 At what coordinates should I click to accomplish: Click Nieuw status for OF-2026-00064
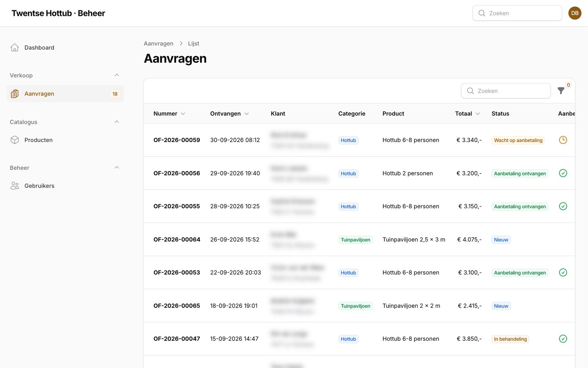[501, 240]
